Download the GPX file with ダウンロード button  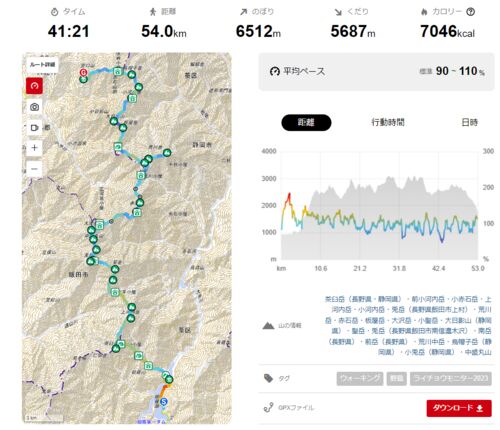click(459, 408)
